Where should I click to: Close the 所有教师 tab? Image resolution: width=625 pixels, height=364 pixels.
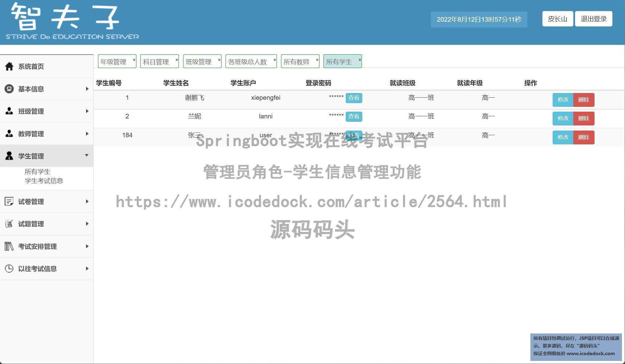tap(317, 60)
